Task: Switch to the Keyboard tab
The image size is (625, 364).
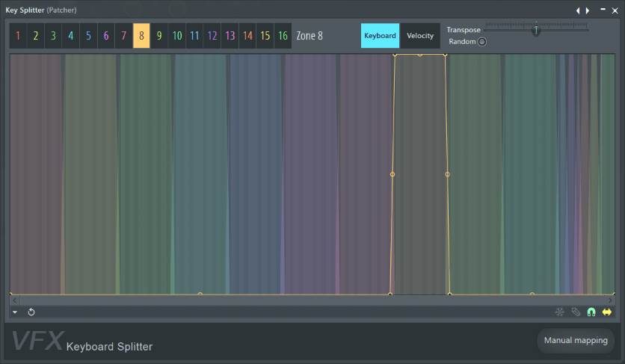Action: [380, 36]
